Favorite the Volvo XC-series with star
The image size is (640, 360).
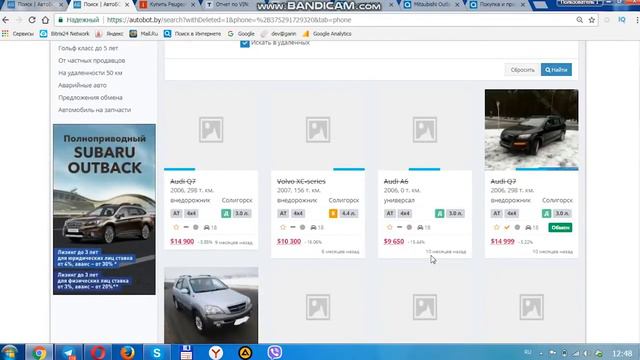[283, 227]
